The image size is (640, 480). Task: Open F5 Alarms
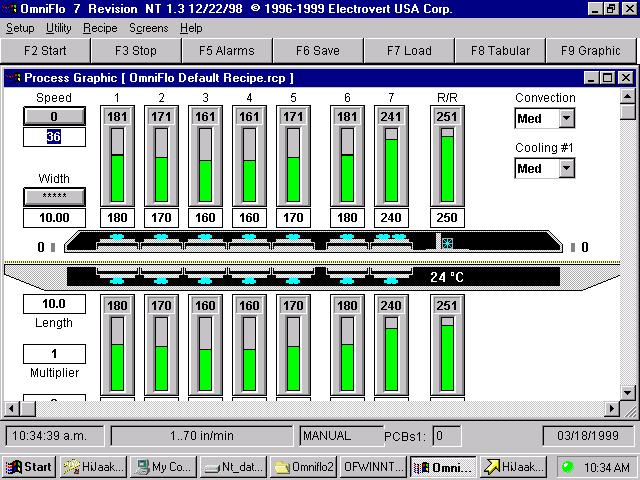click(227, 51)
